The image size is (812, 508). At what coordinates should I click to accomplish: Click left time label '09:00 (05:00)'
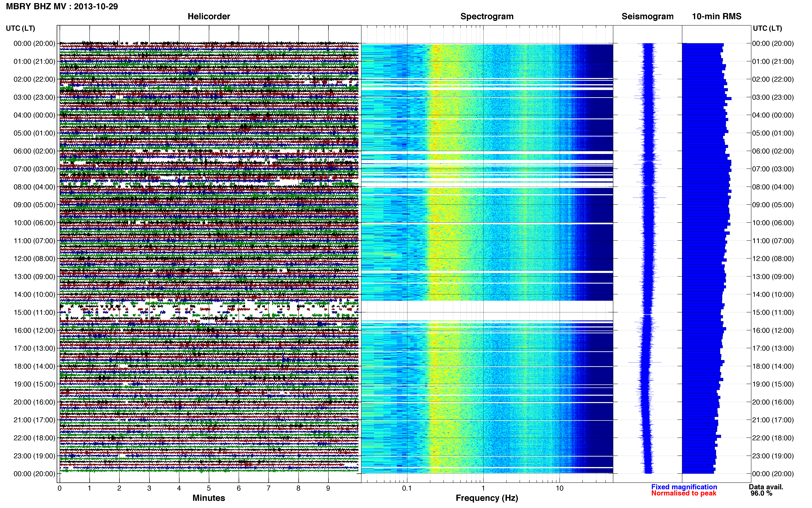point(34,205)
